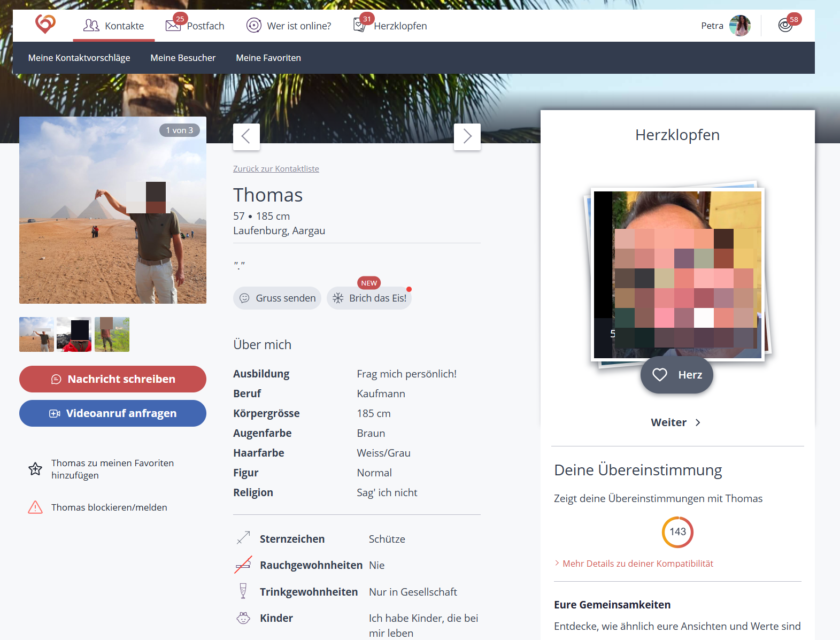This screenshot has width=840, height=640.
Task: Go to the next profile arrow
Action: coord(467,137)
